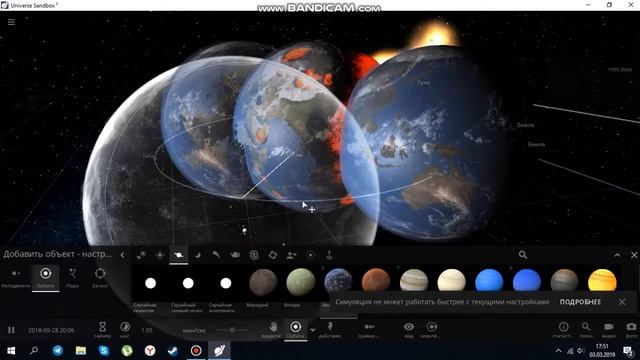
Task: Open Telegram from the taskbar
Action: [58, 351]
